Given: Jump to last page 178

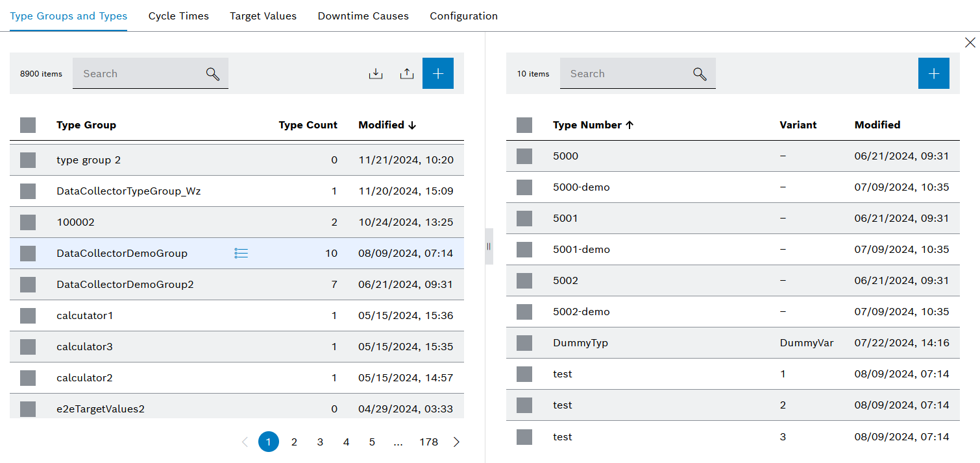Looking at the screenshot, I should (428, 442).
